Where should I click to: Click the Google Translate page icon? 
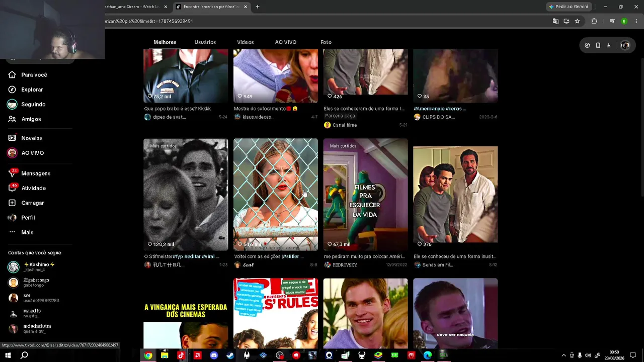pyautogui.click(x=555, y=21)
